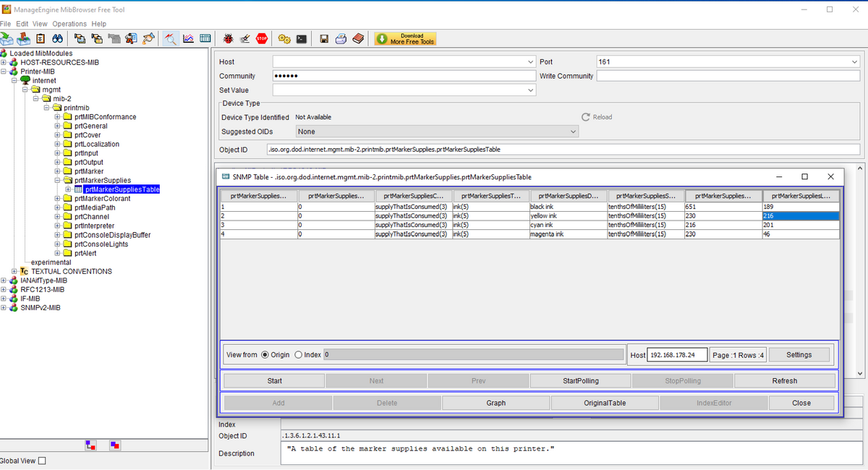This screenshot has width=868, height=470.
Task: Click the Load MIB module toolbar icon
Action: [x=7, y=38]
